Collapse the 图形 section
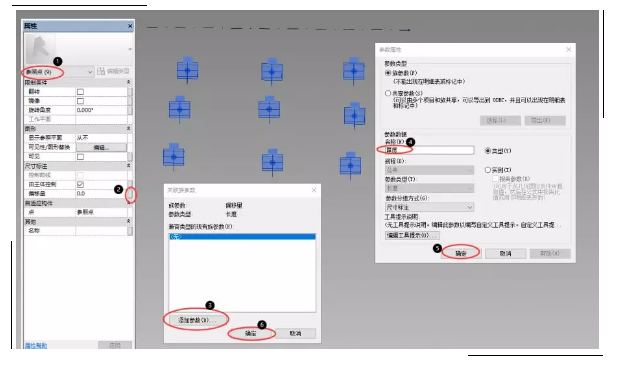The height and width of the screenshot is (365, 618). [128, 128]
